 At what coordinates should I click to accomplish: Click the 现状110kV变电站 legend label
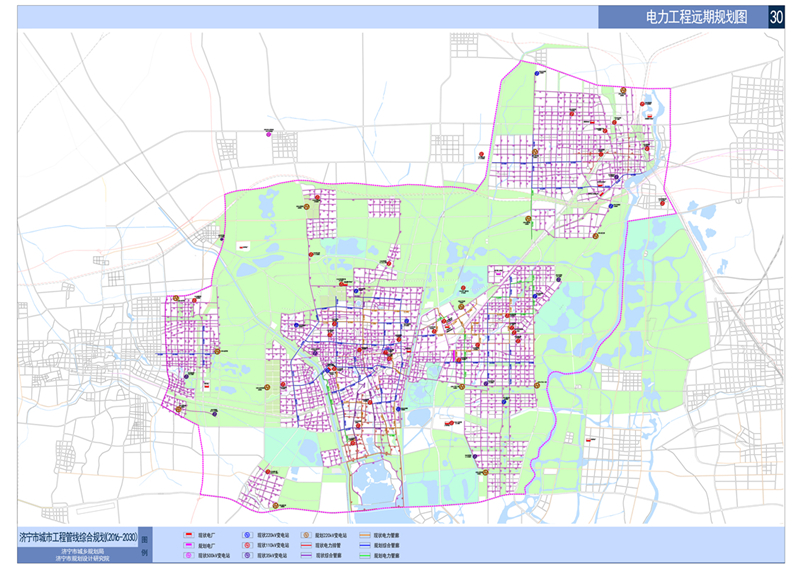click(x=273, y=546)
